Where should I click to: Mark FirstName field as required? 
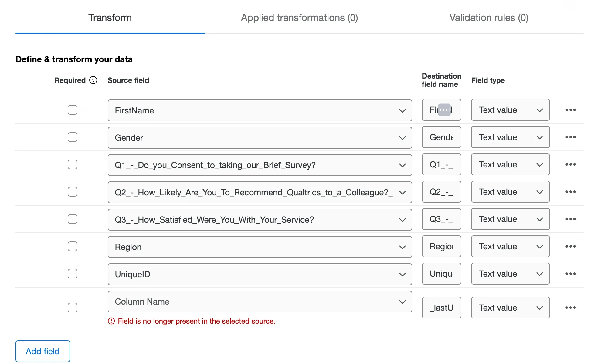pyautogui.click(x=73, y=110)
